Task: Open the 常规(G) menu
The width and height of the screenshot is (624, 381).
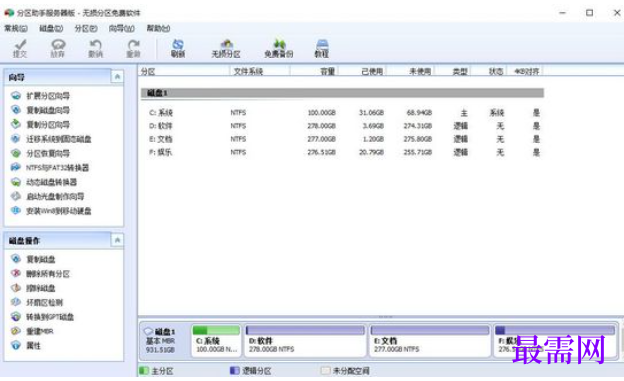Action: pos(16,28)
